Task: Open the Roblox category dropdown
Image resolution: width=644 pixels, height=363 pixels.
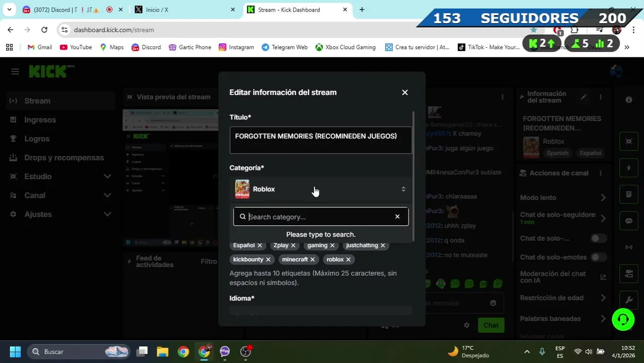Action: click(x=320, y=189)
